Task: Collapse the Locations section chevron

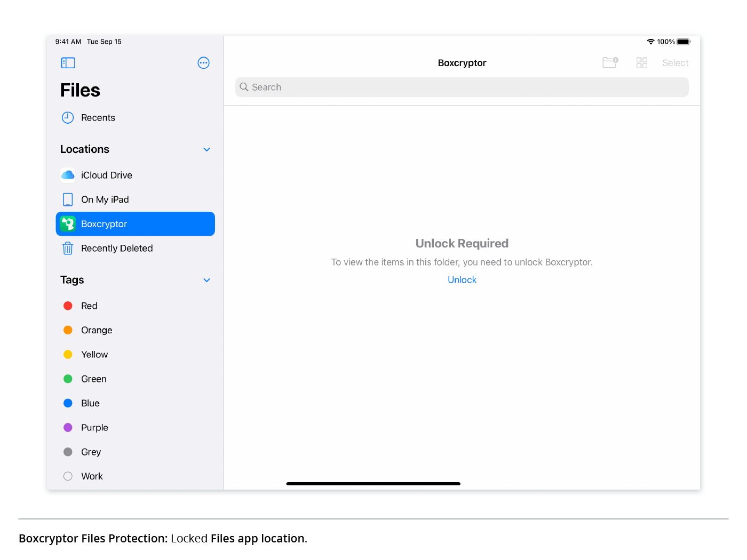Action: coord(207,150)
